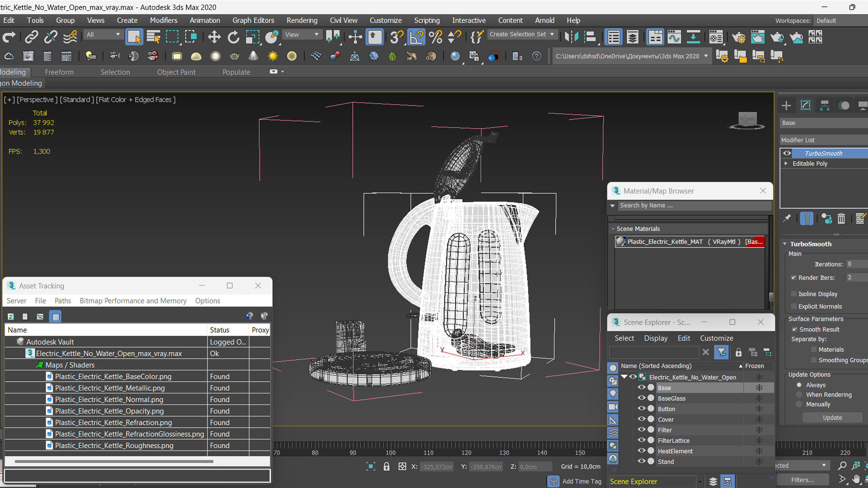Select the Select and Uniform Scale tool
This screenshot has height=488, width=868.
[252, 37]
